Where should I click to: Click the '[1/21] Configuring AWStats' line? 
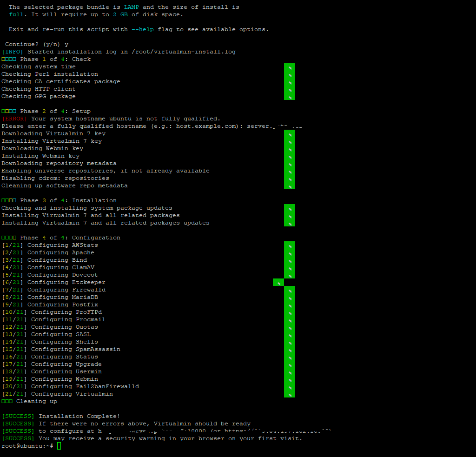coord(50,245)
